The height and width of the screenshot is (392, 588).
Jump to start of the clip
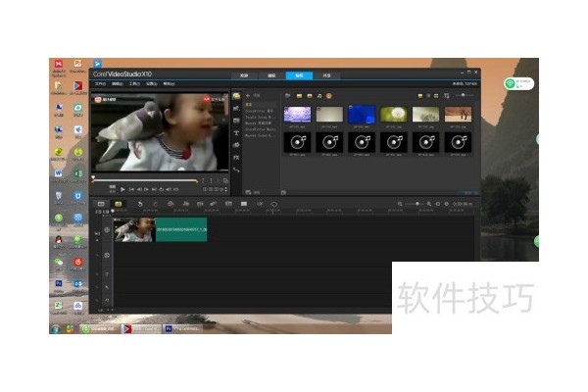pyautogui.click(x=131, y=189)
